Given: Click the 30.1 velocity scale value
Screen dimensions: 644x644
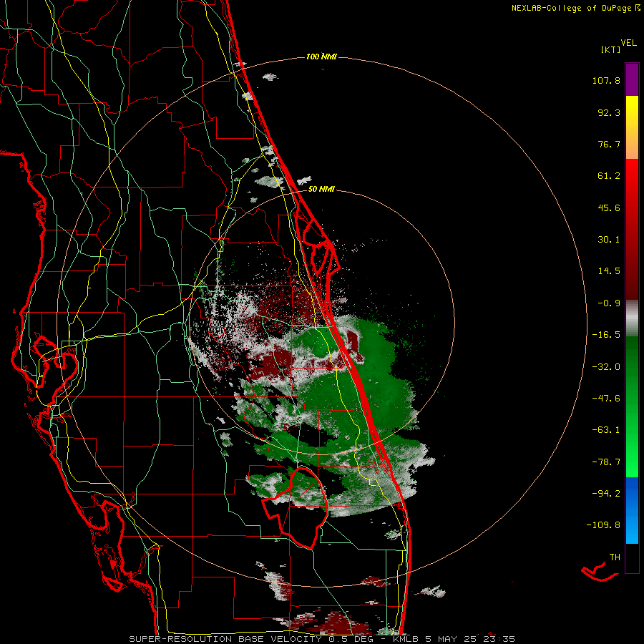Looking at the screenshot, I should pos(609,240).
